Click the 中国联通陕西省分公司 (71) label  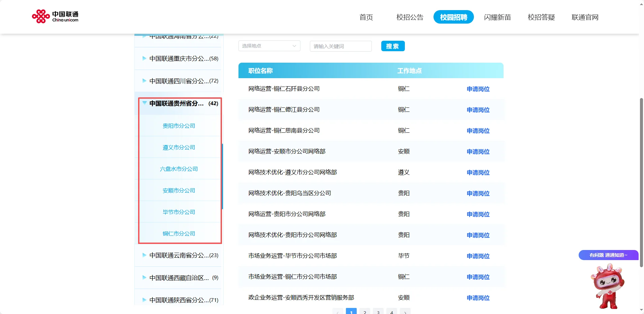(x=184, y=300)
